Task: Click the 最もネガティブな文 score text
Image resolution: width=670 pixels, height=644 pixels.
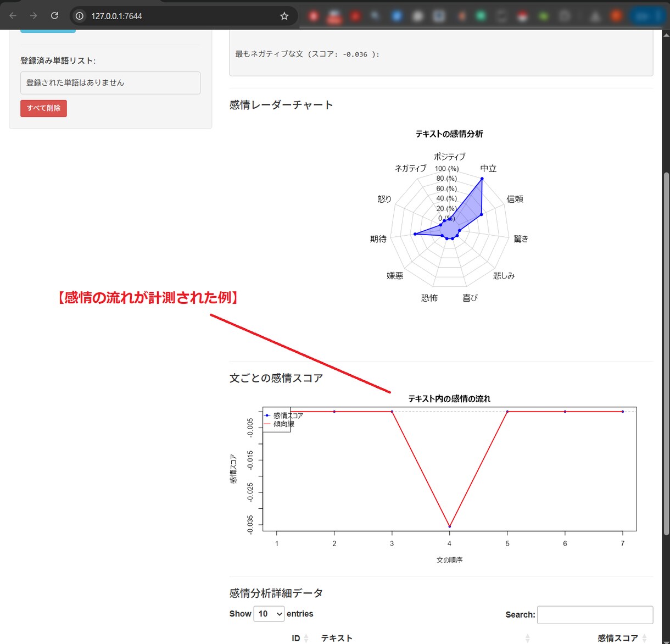Action: point(308,54)
